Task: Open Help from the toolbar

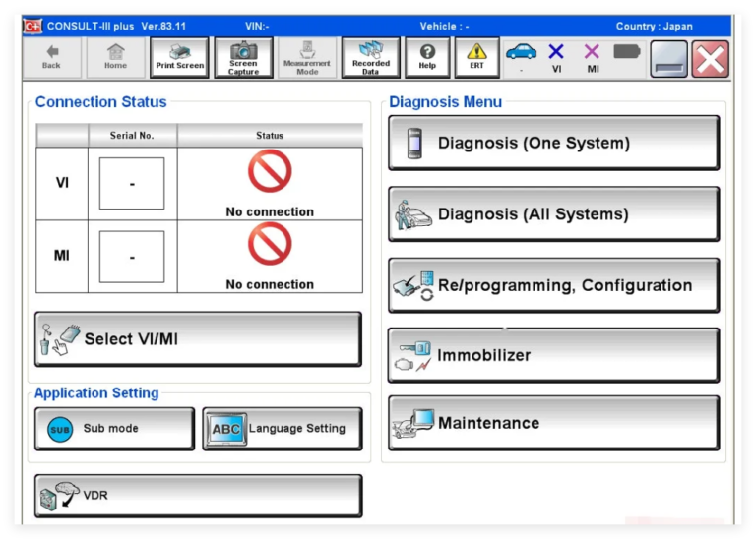Action: (427, 58)
